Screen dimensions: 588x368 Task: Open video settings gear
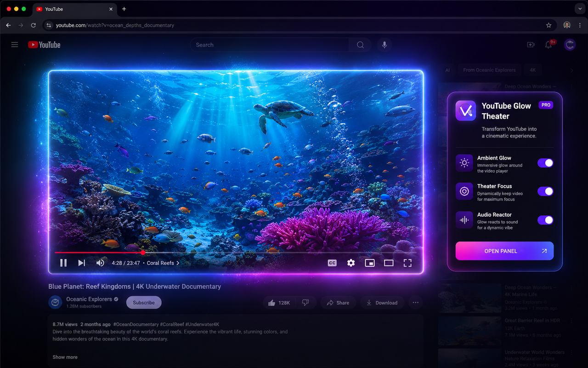(x=351, y=263)
